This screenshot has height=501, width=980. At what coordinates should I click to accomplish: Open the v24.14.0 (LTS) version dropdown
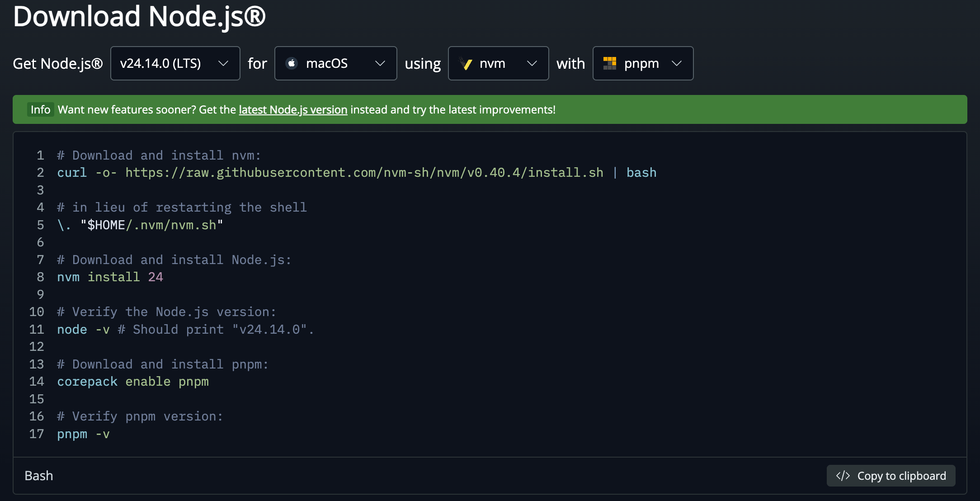point(175,63)
